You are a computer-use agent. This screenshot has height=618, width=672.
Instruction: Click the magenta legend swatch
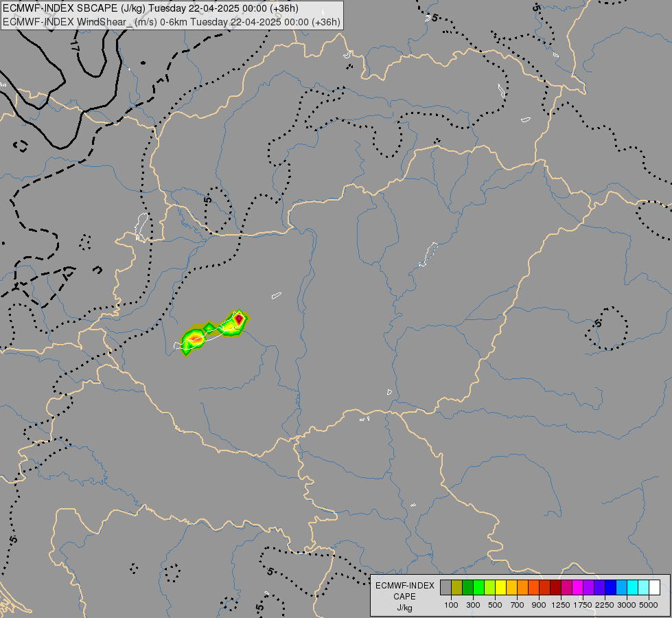click(578, 588)
